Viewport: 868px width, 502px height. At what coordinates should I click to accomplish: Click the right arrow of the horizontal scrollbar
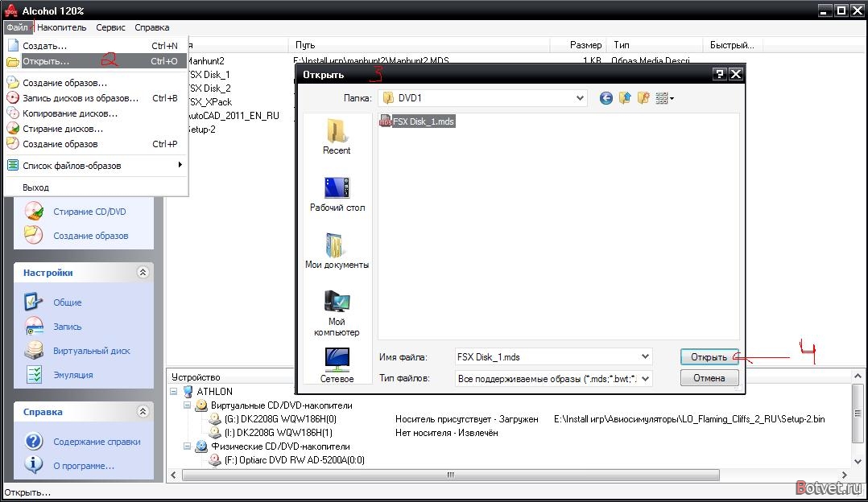tap(844, 475)
